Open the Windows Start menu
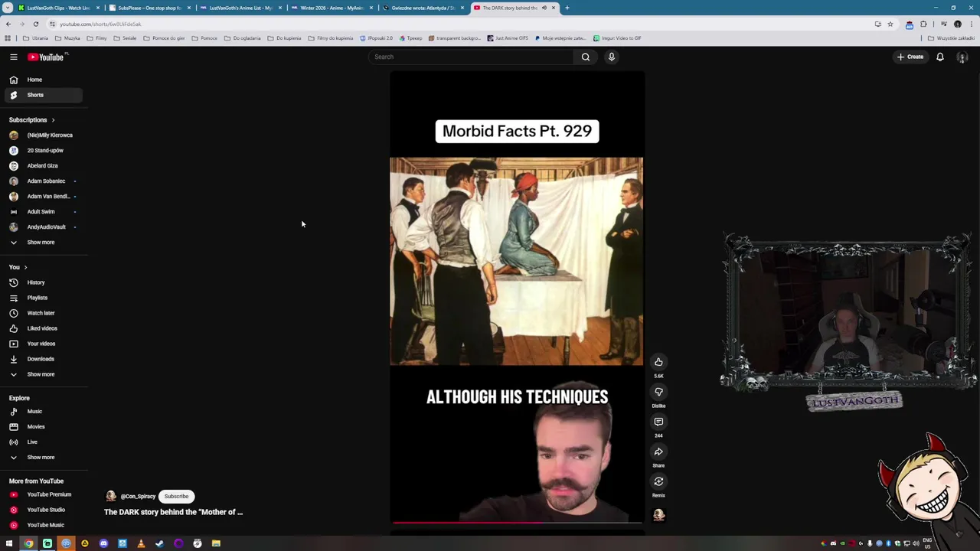980x551 pixels. [9, 543]
